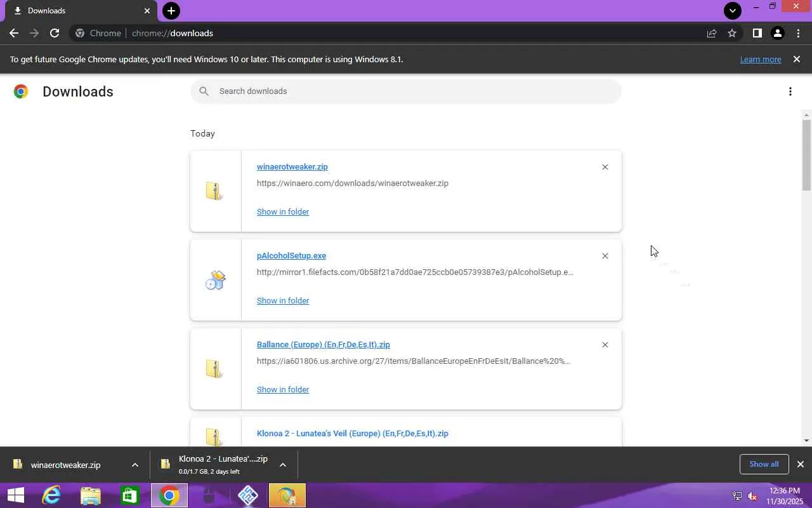Click the pAlcoholSetup.exe installer icon
812x508 pixels.
(215, 280)
